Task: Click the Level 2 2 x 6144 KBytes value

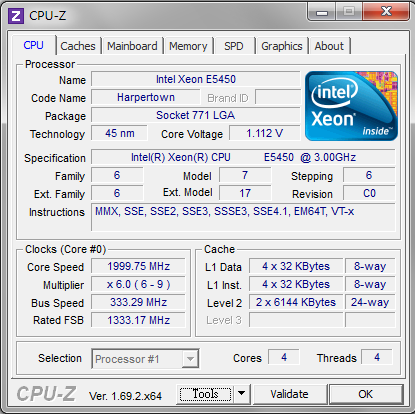Action: 296,302
